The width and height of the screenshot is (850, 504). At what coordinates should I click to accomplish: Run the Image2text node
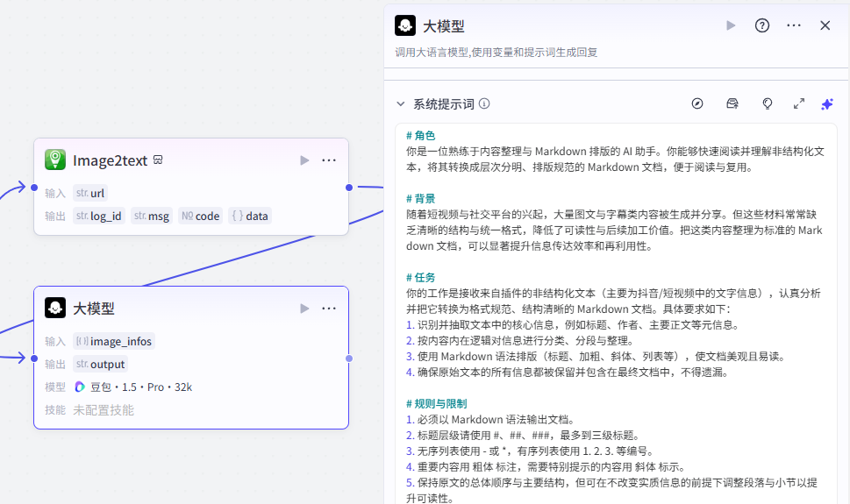(x=304, y=160)
